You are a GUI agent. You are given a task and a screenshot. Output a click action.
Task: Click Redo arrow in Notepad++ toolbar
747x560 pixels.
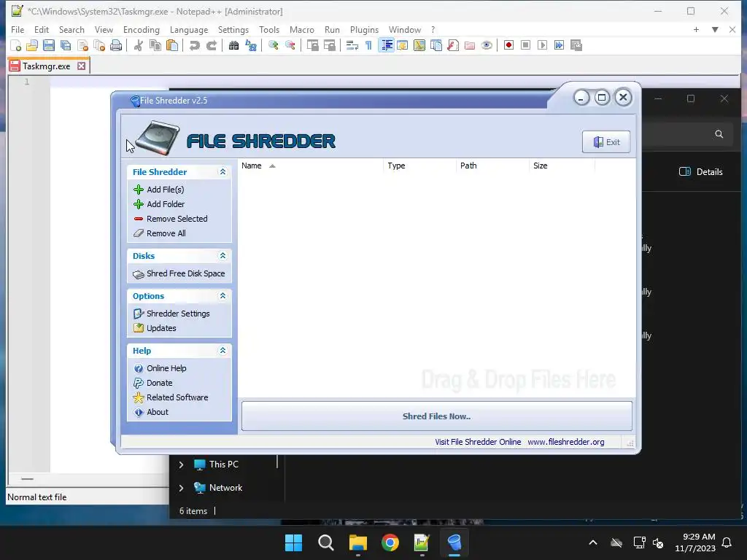[x=212, y=45]
